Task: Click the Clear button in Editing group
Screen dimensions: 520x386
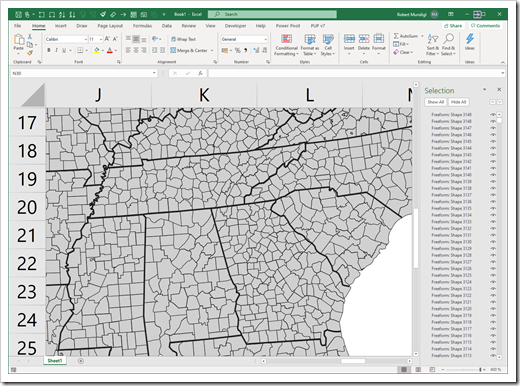Action: click(403, 52)
